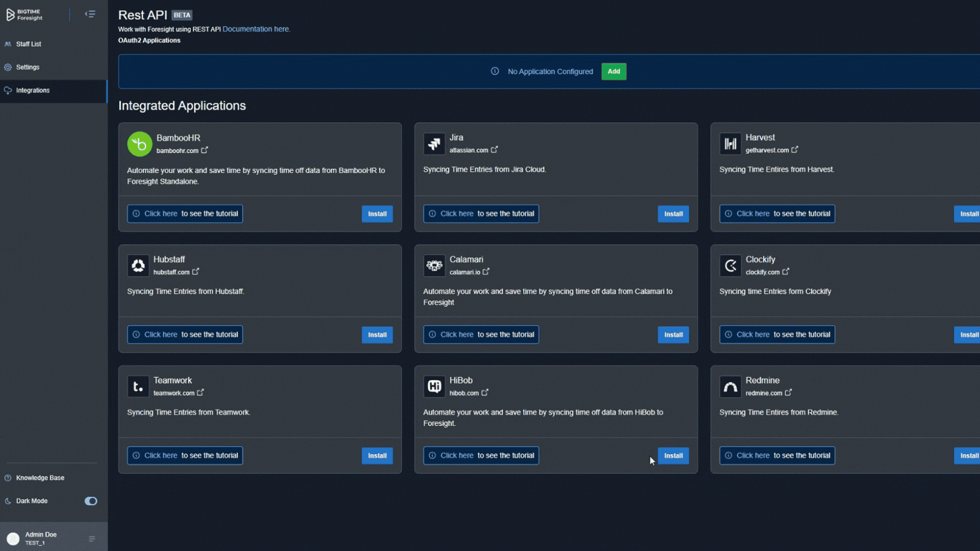Click the Knowledge Base help icon
The height and width of the screenshot is (551, 980).
pos(8,478)
